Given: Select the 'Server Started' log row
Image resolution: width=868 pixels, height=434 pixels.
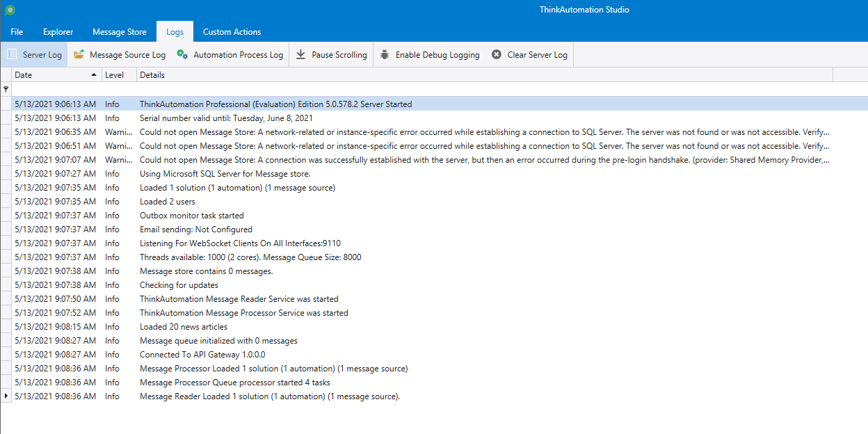Looking at the screenshot, I should tap(434, 104).
